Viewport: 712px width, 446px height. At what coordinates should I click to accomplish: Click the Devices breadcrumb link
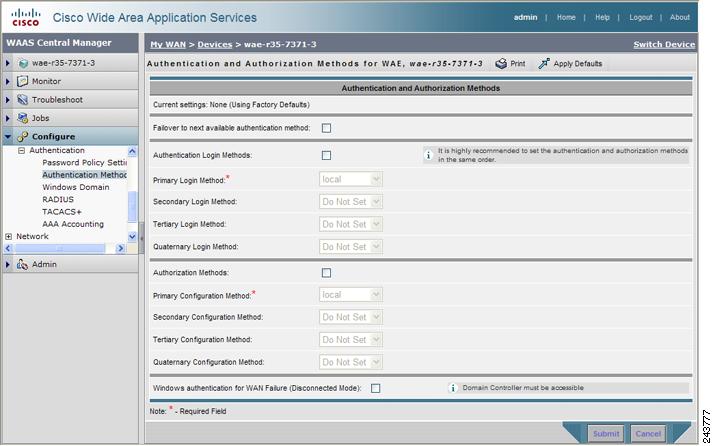(x=215, y=45)
